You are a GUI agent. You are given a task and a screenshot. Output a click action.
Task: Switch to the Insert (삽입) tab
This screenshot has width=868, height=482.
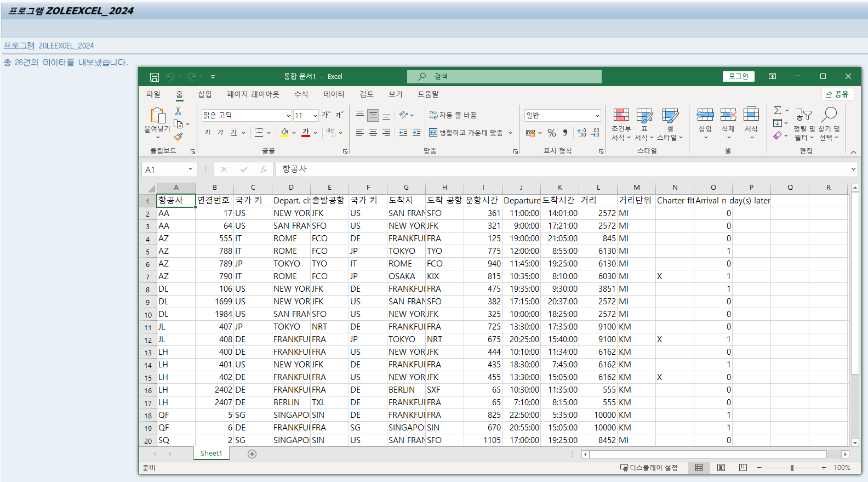coord(205,94)
